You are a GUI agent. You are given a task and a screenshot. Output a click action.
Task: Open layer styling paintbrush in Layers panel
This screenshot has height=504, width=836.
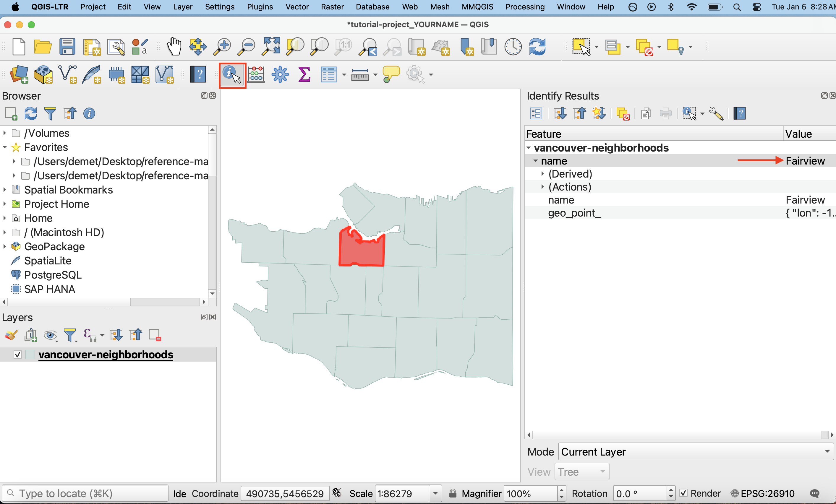coord(11,335)
